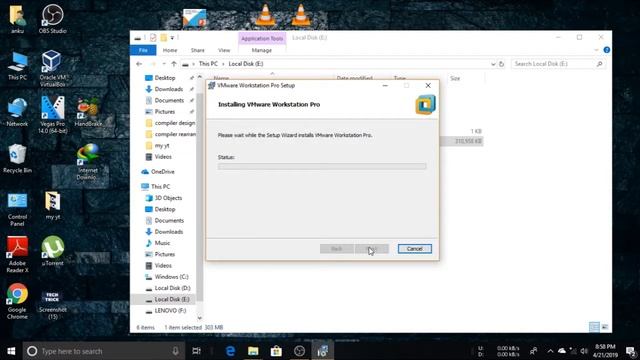Open the View ribbon tab

pos(224,50)
